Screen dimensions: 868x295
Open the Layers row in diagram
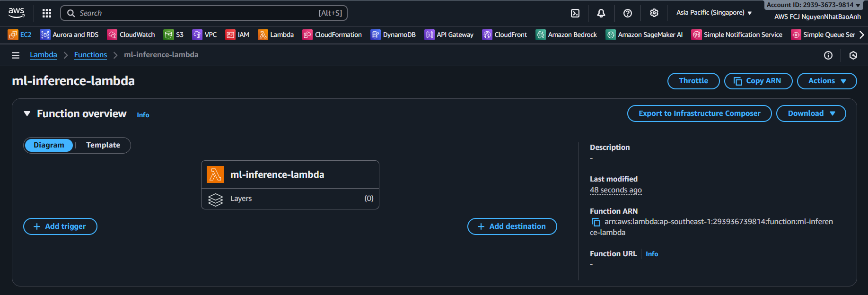290,199
